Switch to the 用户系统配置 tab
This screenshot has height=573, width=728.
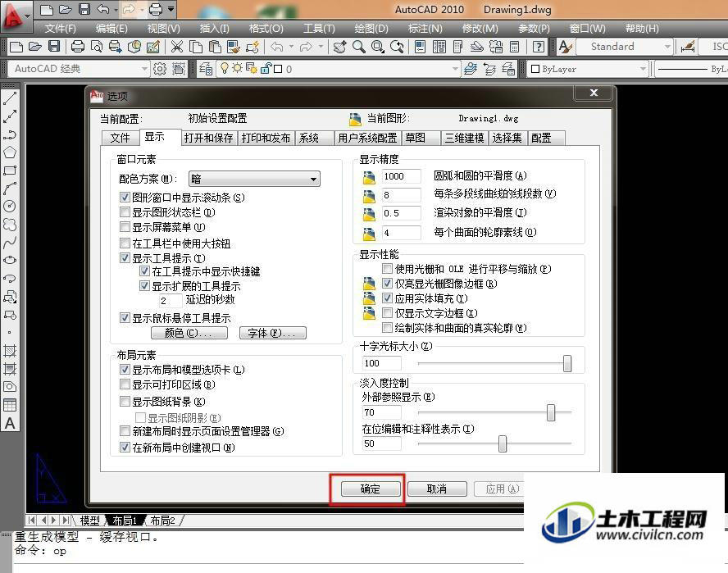(x=368, y=138)
